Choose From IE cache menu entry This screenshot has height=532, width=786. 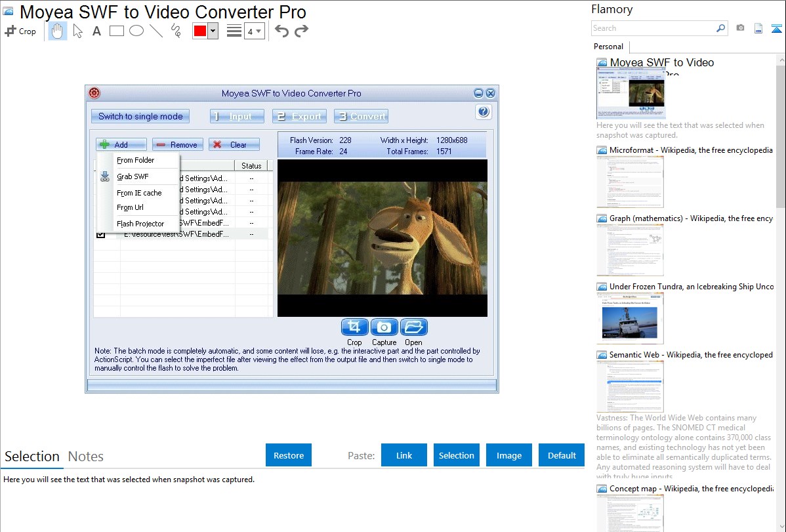139,193
